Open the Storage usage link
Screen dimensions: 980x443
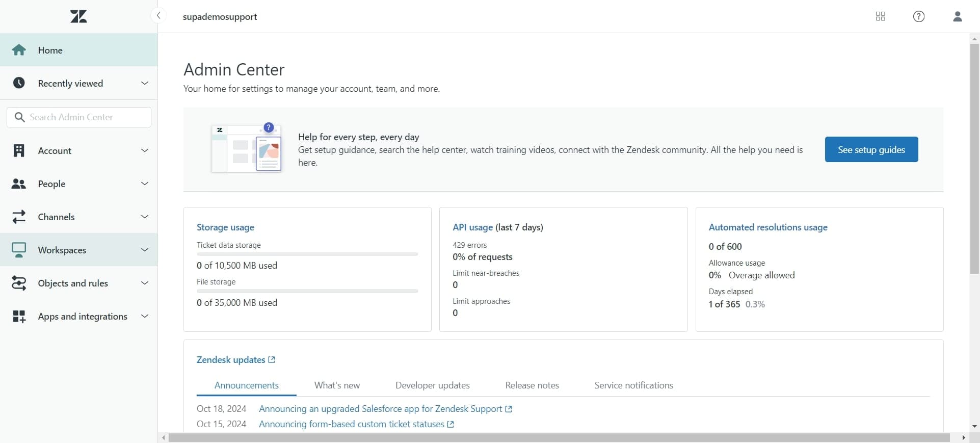tap(225, 227)
